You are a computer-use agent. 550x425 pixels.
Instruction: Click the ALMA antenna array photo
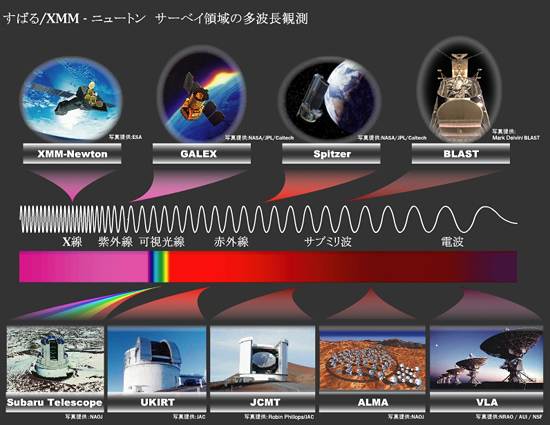pyautogui.click(x=373, y=358)
